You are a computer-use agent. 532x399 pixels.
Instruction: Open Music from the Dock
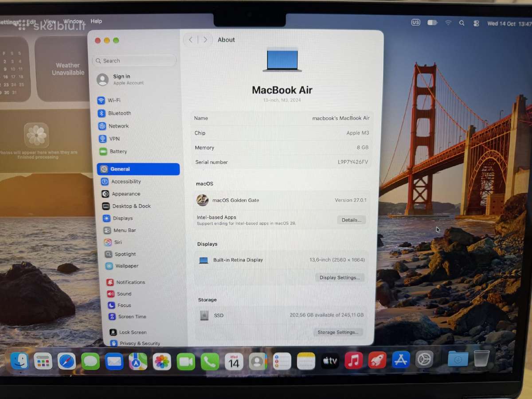point(353,360)
